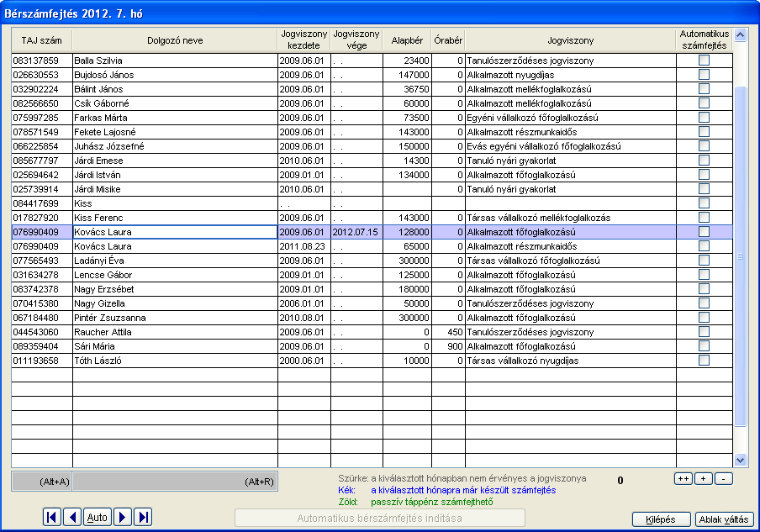Tick the automatic payroll checkbox for Balla Szilvia
This screenshot has width=760, height=532.
click(x=704, y=60)
